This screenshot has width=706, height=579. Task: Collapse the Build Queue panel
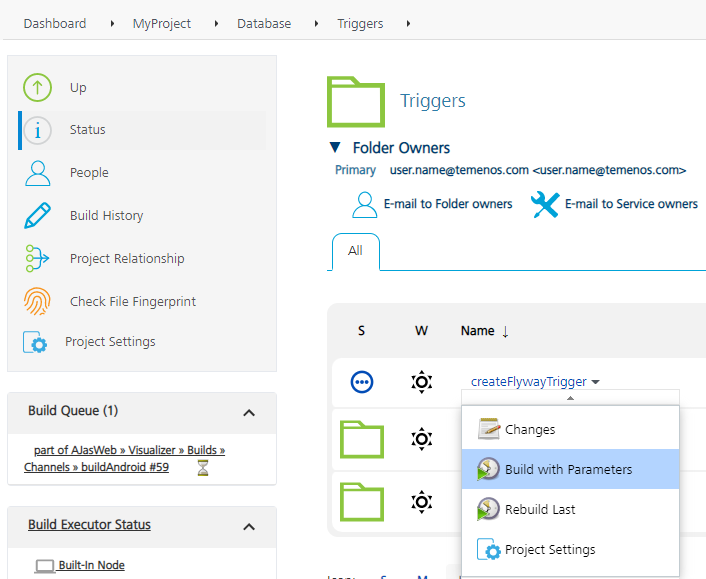point(249,412)
